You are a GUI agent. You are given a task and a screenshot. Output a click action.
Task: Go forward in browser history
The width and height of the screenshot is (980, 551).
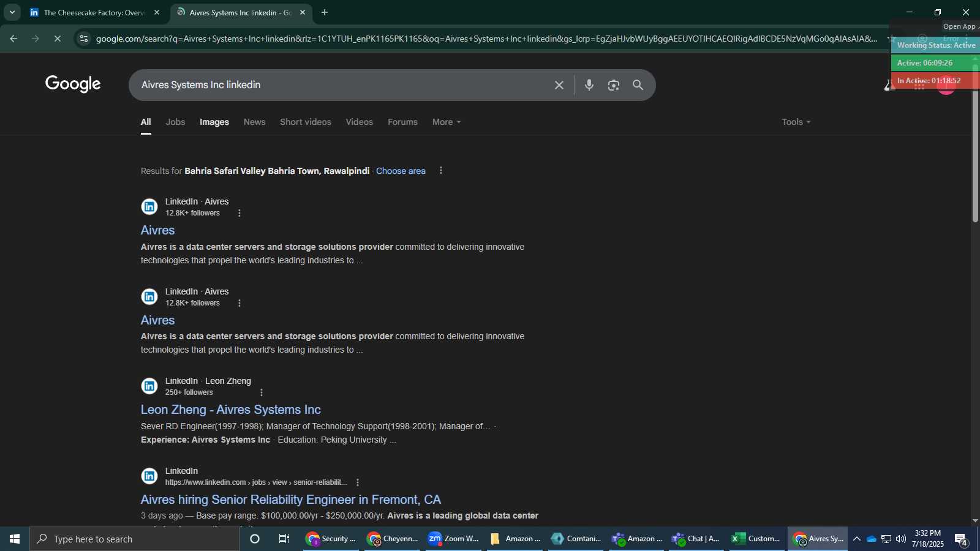pyautogui.click(x=36, y=39)
